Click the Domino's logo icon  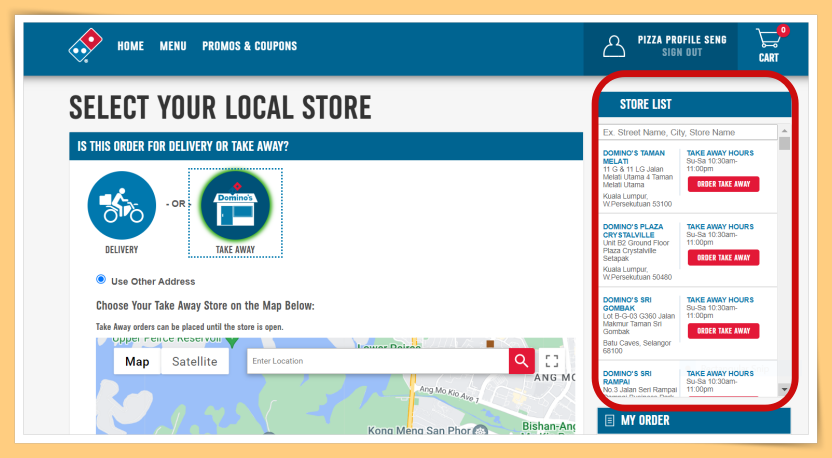click(x=85, y=46)
